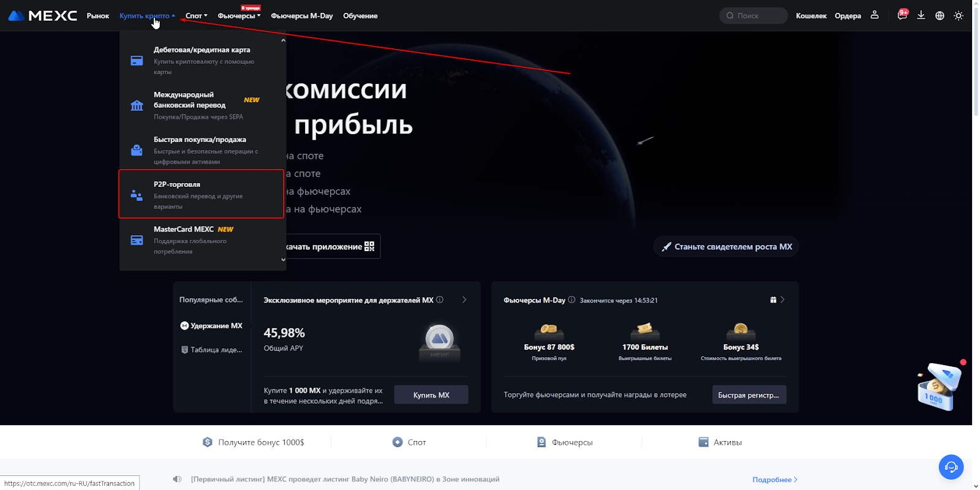This screenshot has height=490, width=980.
Task: Click the credit card icon in dropdown
Action: point(137,60)
